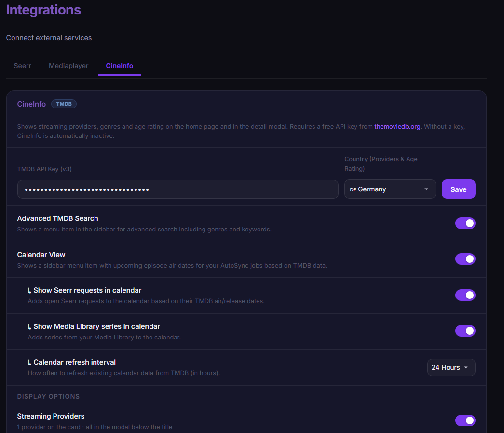Switch to the Seerr tab

[23, 66]
